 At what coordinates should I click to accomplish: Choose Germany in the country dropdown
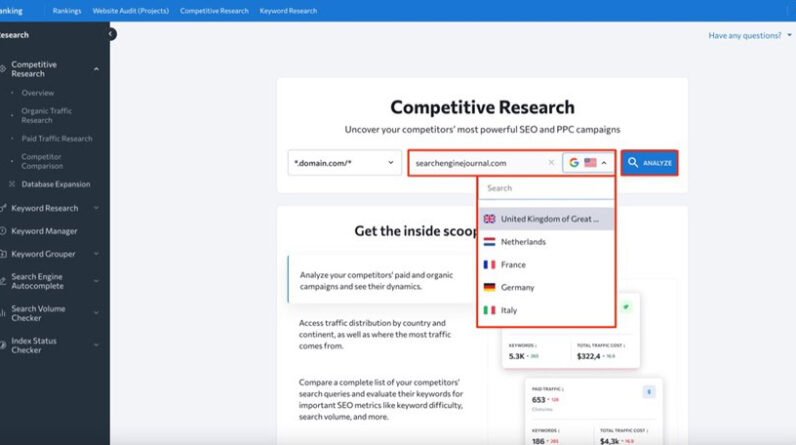point(546,287)
